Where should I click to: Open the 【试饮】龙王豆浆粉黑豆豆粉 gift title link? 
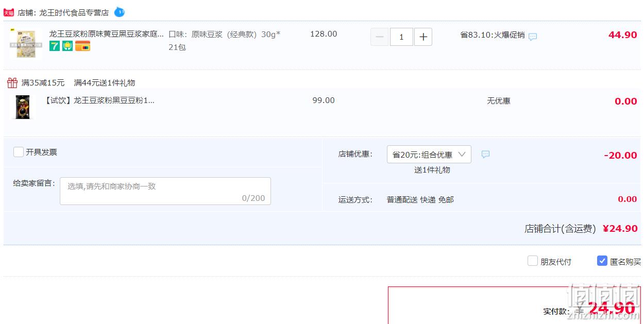pyautogui.click(x=100, y=100)
